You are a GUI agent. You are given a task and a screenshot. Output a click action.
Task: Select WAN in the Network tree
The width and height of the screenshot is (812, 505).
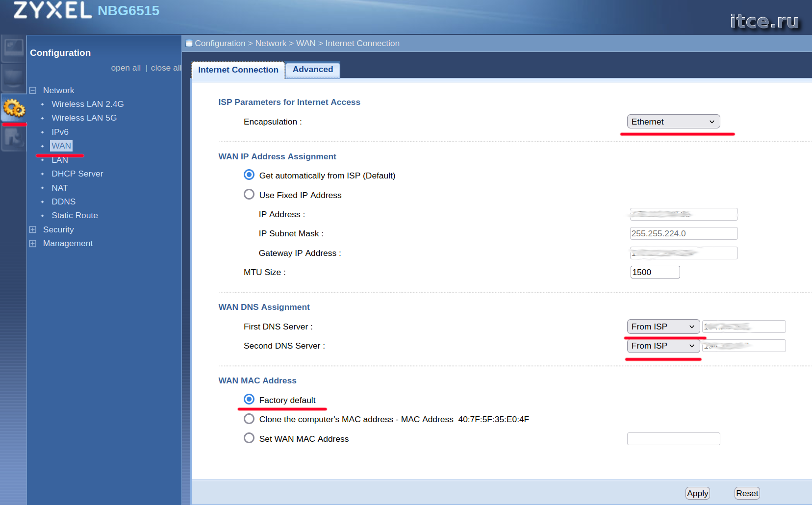(x=61, y=146)
